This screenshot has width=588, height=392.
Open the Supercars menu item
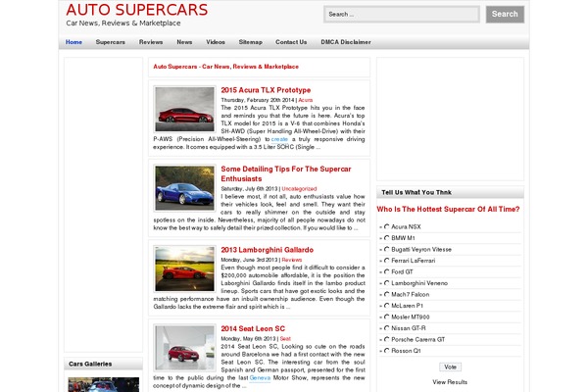[110, 42]
